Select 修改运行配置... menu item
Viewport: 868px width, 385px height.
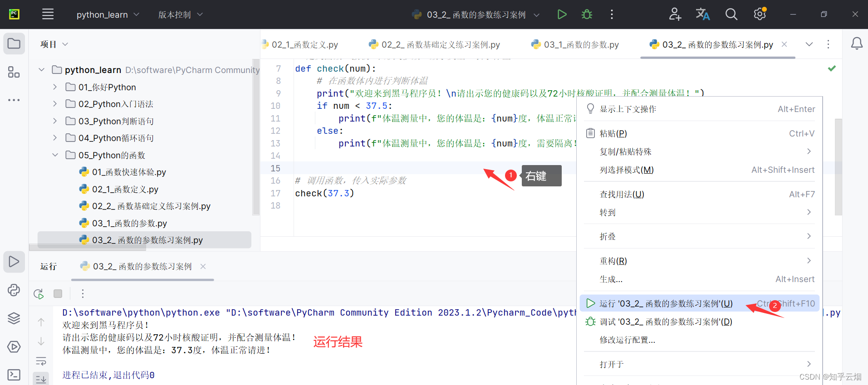point(699,340)
